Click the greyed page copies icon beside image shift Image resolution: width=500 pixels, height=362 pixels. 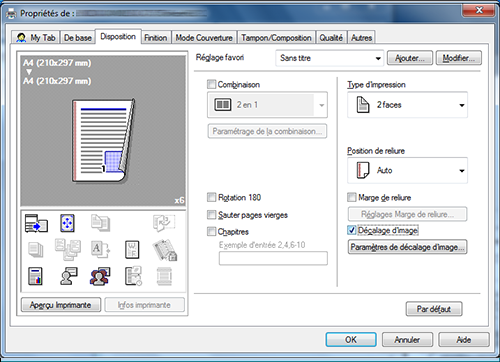(100, 223)
